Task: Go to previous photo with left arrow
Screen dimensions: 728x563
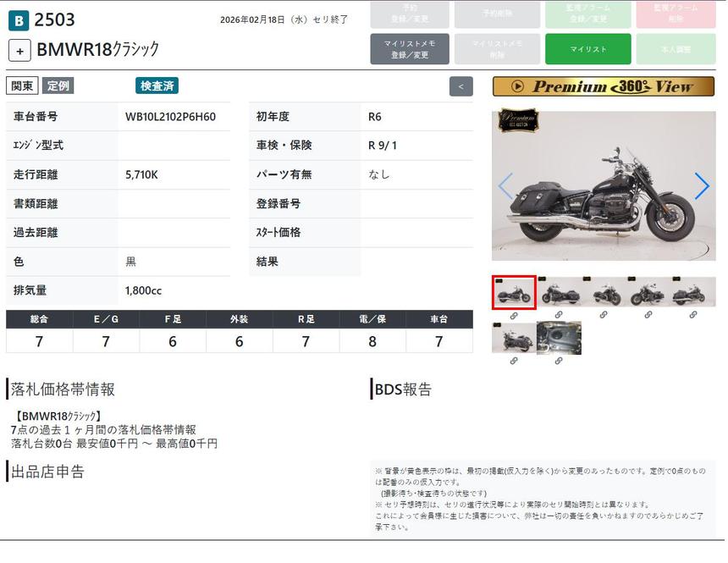Action: point(505,186)
